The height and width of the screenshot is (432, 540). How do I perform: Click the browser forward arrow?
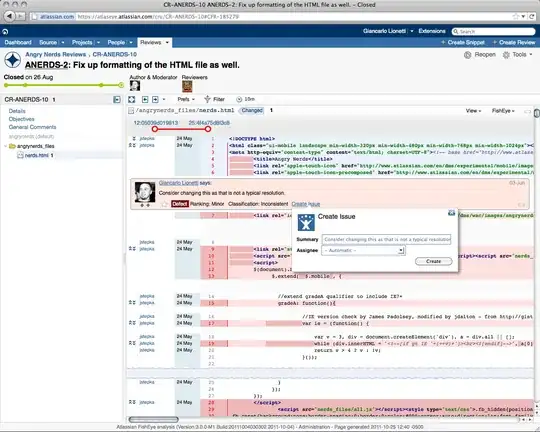[x=21, y=16]
